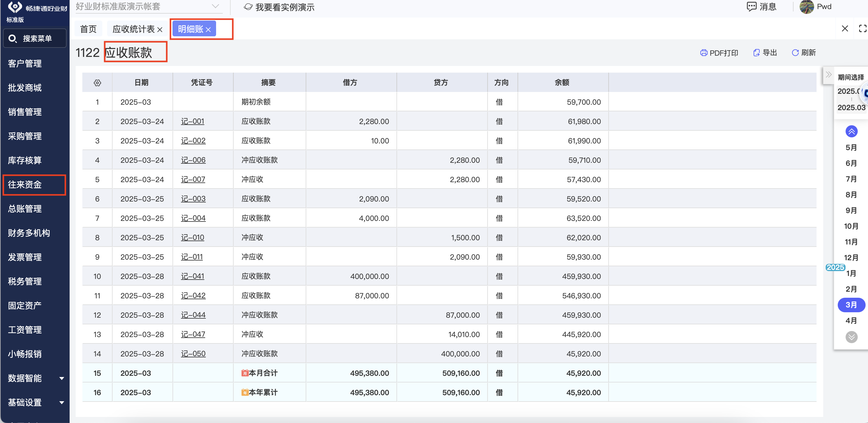
Task: Click the export icon
Action: [x=756, y=53]
